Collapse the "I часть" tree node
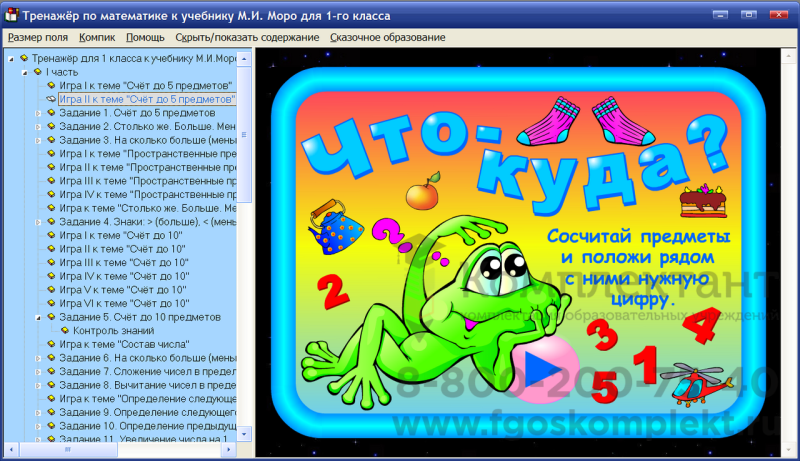 point(24,72)
